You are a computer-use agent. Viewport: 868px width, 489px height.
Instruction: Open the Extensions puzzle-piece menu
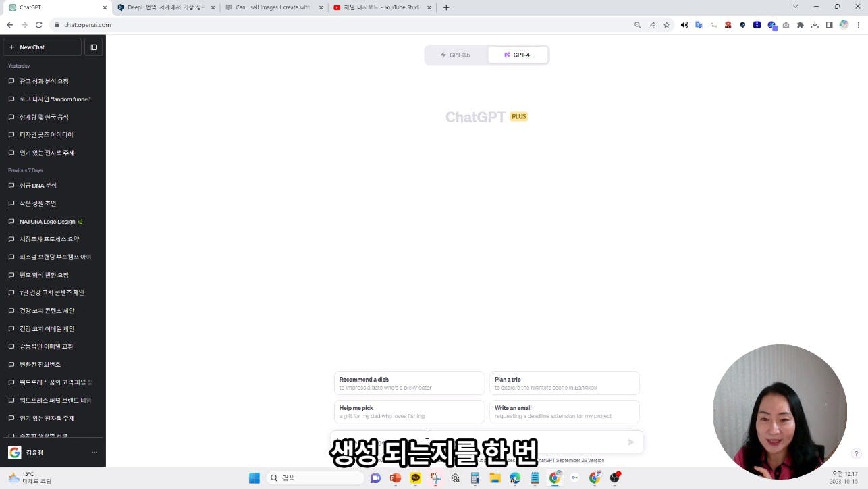click(801, 25)
